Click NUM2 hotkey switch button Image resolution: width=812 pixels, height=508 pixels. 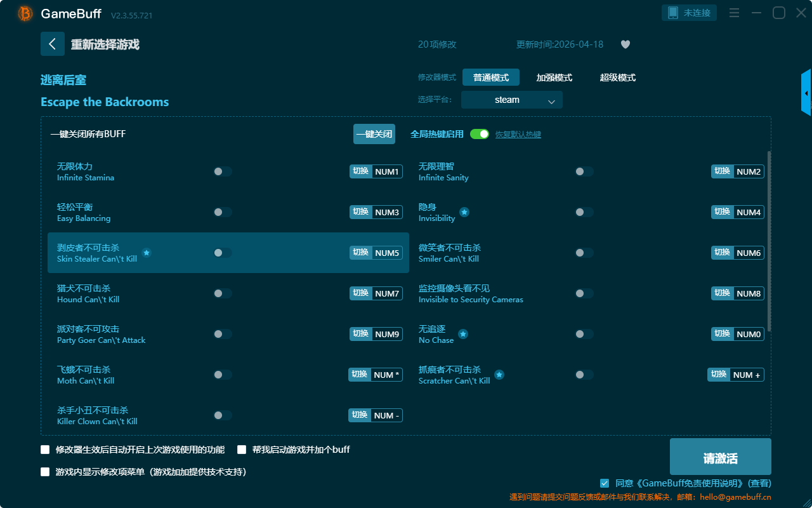[x=738, y=171]
